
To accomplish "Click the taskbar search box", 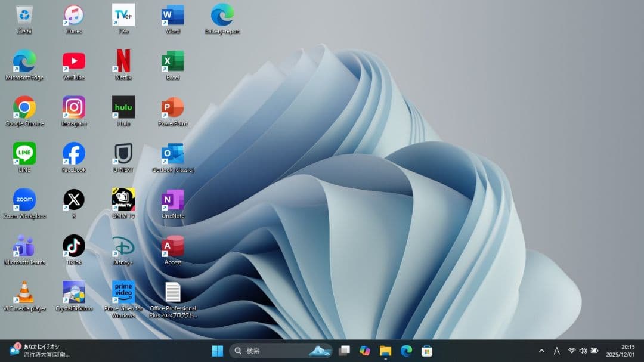I will [274, 351].
